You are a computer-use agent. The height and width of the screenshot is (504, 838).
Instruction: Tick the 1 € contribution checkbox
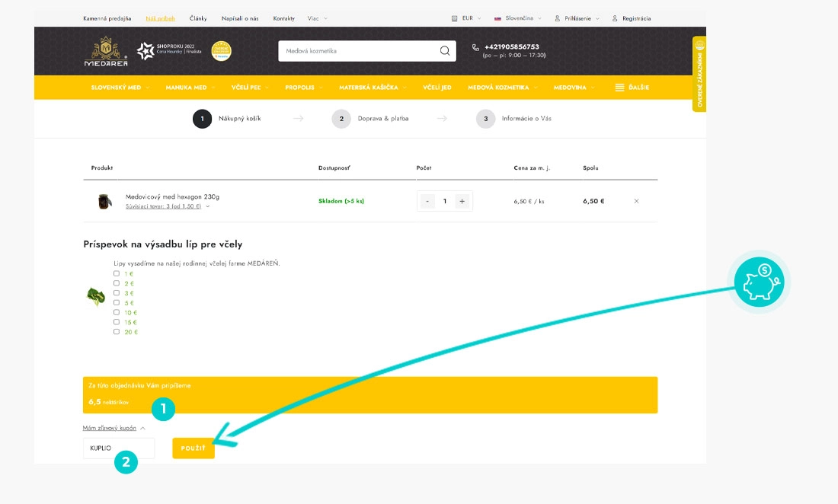point(117,273)
